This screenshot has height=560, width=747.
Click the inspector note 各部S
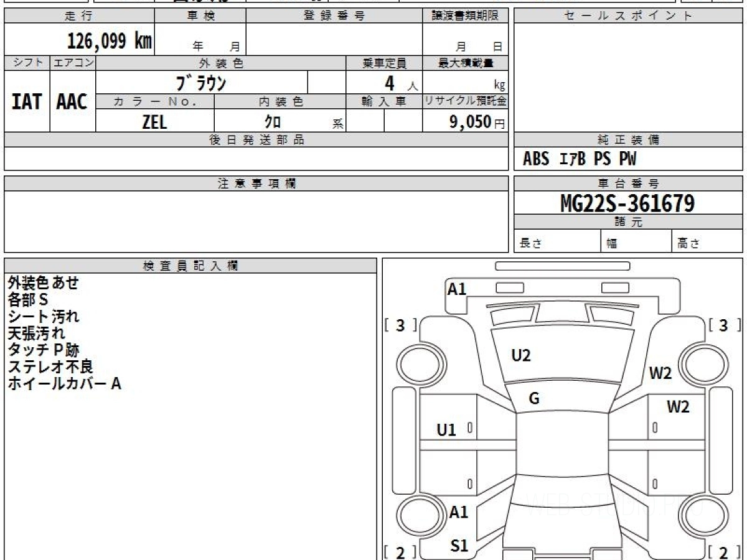[x=28, y=300]
